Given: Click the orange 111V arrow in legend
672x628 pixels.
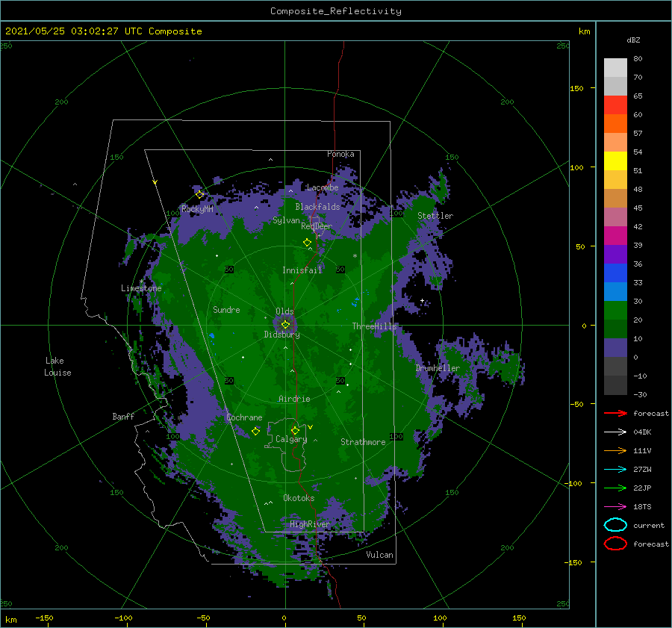Looking at the screenshot, I should [615, 450].
